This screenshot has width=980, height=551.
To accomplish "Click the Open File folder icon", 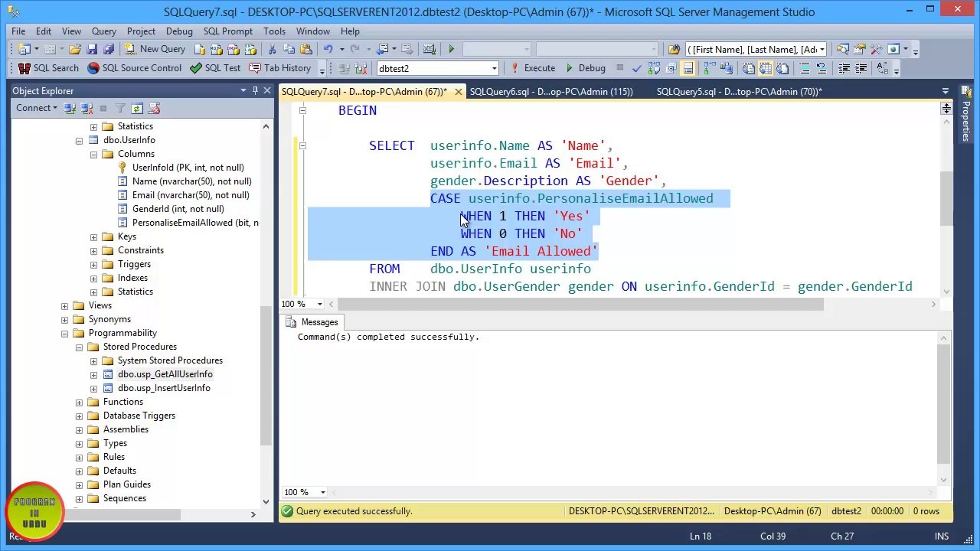I will pos(75,49).
